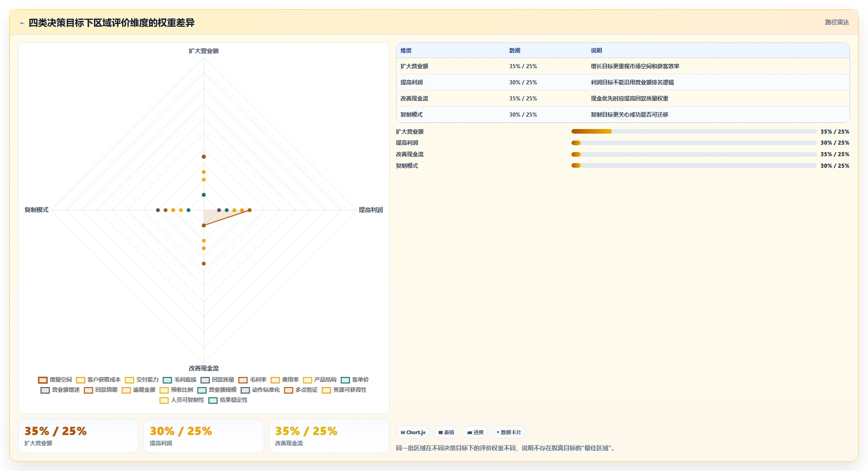868x471 pixels.
Task: Toggle the 人员可复制性 legend entry
Action: coord(182,400)
